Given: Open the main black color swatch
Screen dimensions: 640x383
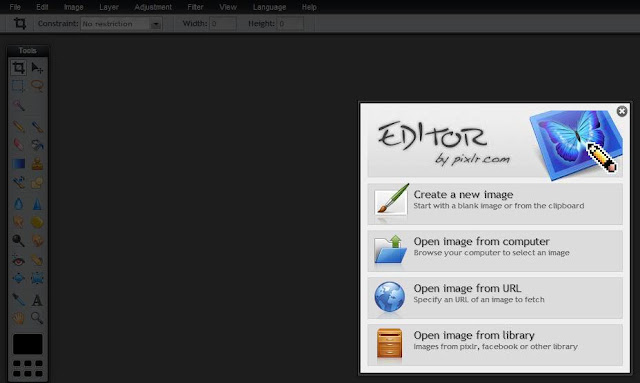Looking at the screenshot, I should 27,344.
